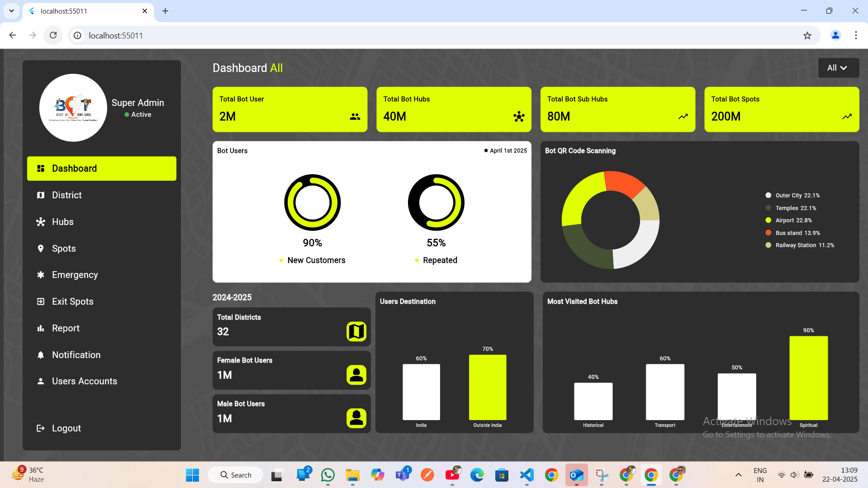
Task: Click the Logout button
Action: click(x=66, y=428)
